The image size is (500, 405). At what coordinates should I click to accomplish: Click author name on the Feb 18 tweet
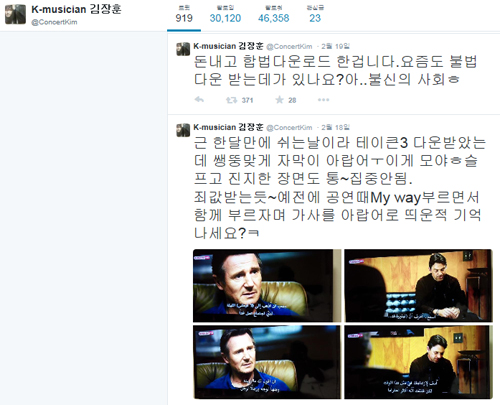coord(228,127)
